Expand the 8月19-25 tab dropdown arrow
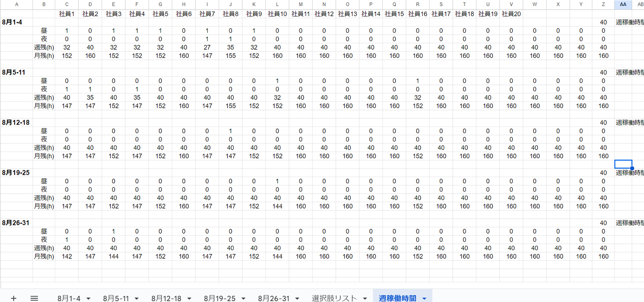 coord(243,299)
